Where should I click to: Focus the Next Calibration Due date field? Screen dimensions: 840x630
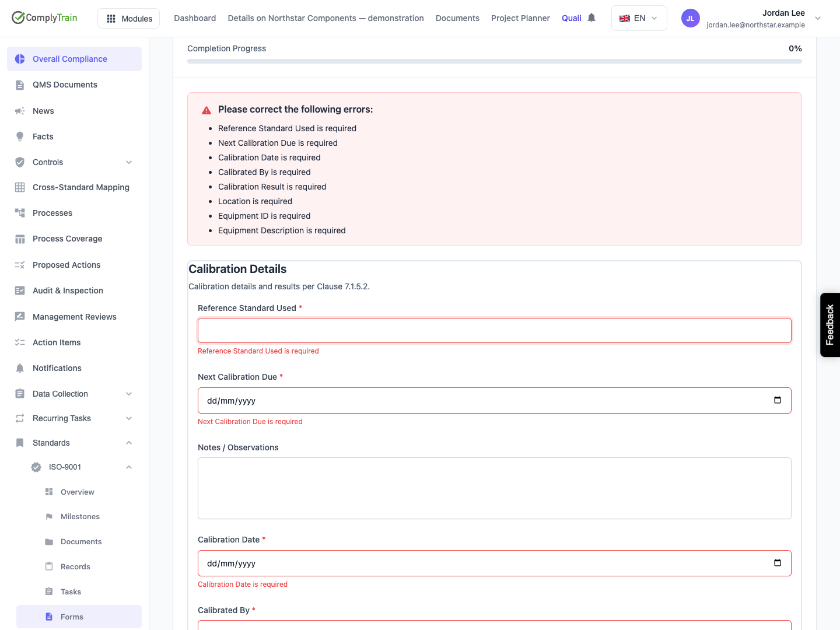495,401
